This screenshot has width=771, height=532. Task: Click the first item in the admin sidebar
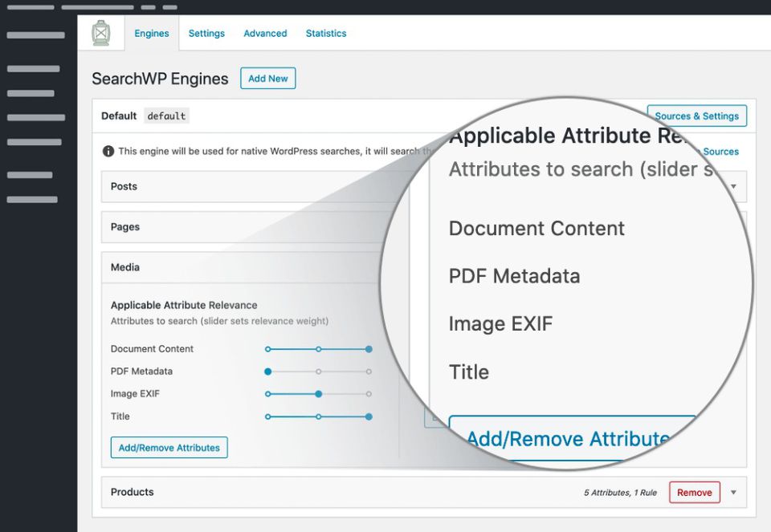(x=36, y=35)
